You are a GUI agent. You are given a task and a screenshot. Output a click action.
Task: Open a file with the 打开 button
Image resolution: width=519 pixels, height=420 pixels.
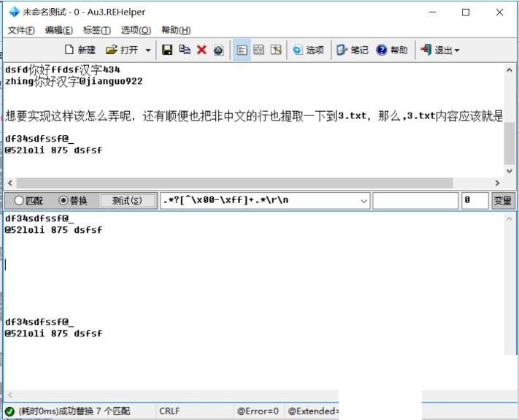coord(121,50)
